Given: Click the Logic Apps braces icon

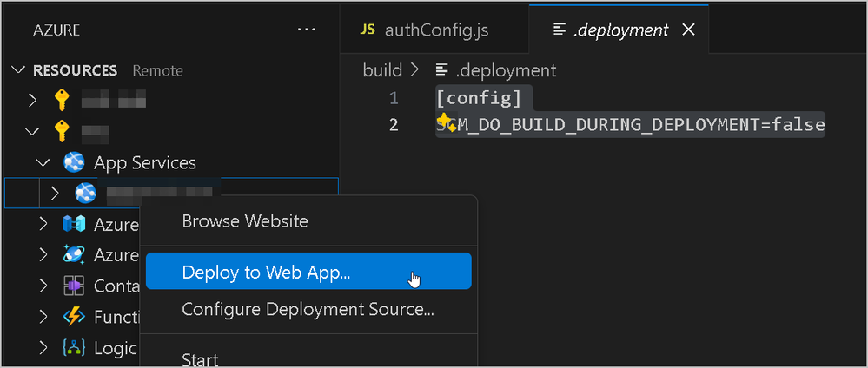Looking at the screenshot, I should (x=74, y=347).
